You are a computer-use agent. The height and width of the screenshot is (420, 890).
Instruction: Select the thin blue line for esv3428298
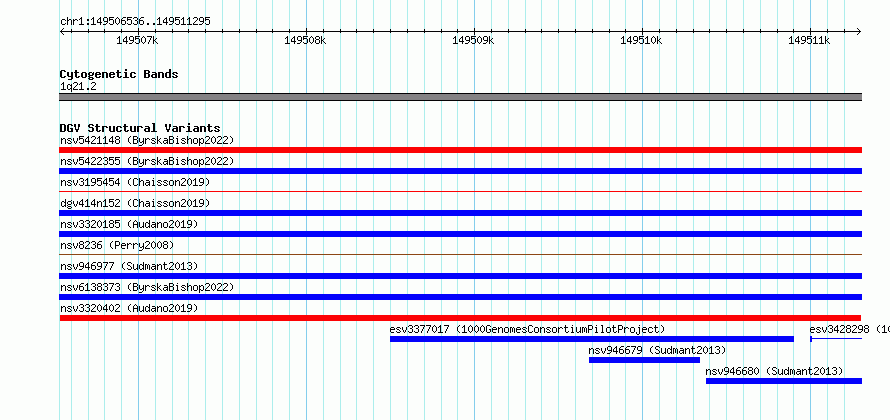coord(836,339)
